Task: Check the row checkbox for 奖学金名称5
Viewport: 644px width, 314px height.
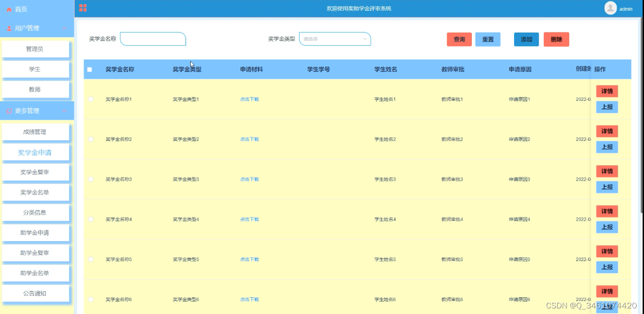Action: point(91,259)
